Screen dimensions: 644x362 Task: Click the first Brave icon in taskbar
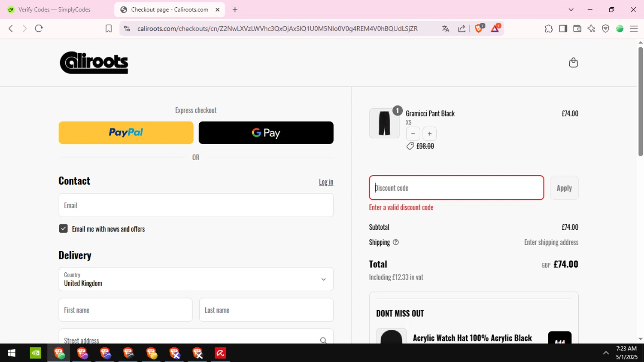tap(59, 353)
